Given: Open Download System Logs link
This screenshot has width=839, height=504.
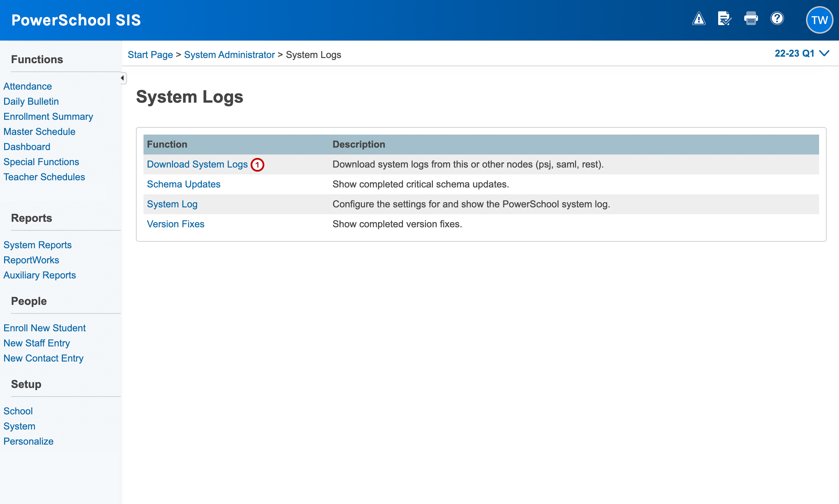Looking at the screenshot, I should tap(197, 164).
